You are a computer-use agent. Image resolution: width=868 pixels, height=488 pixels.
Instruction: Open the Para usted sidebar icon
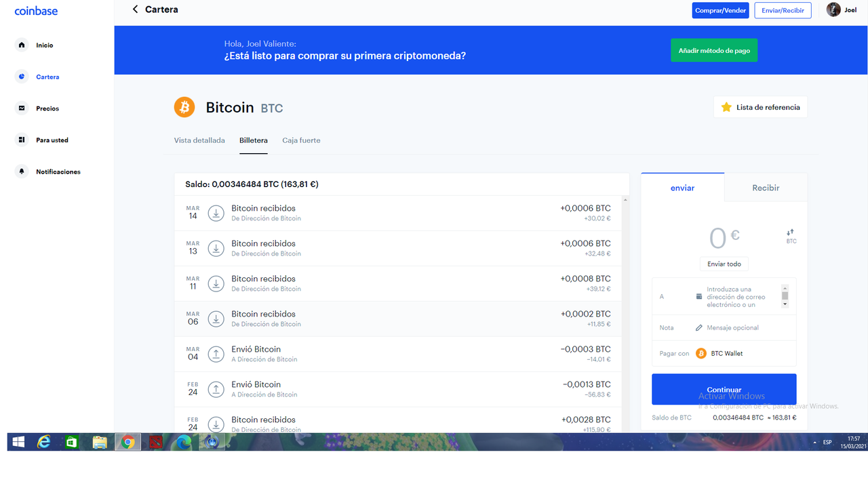pos(22,140)
